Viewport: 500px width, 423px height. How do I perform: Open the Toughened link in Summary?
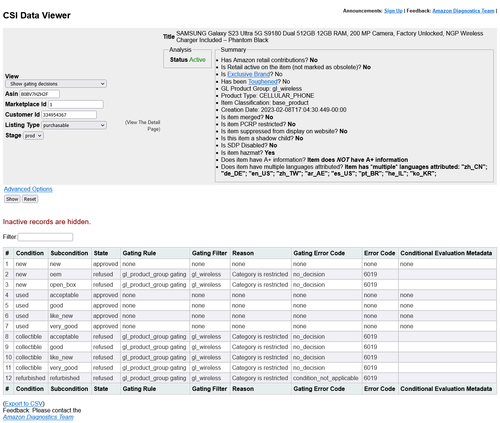263,81
